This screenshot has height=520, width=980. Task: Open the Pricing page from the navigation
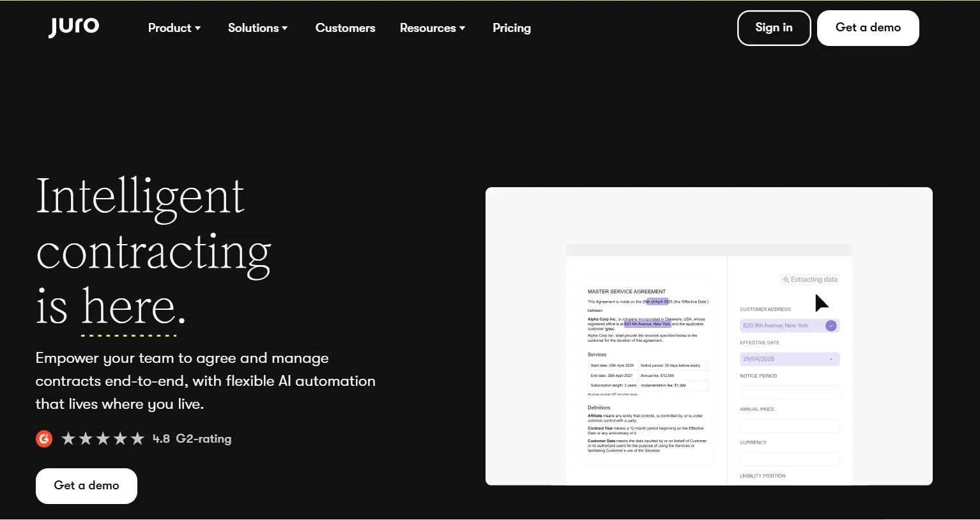[511, 27]
